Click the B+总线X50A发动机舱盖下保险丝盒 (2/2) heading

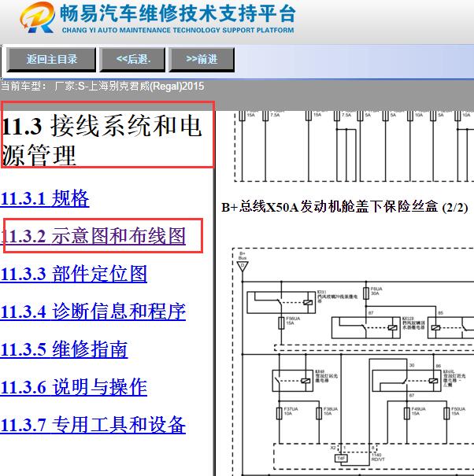pyautogui.click(x=345, y=208)
